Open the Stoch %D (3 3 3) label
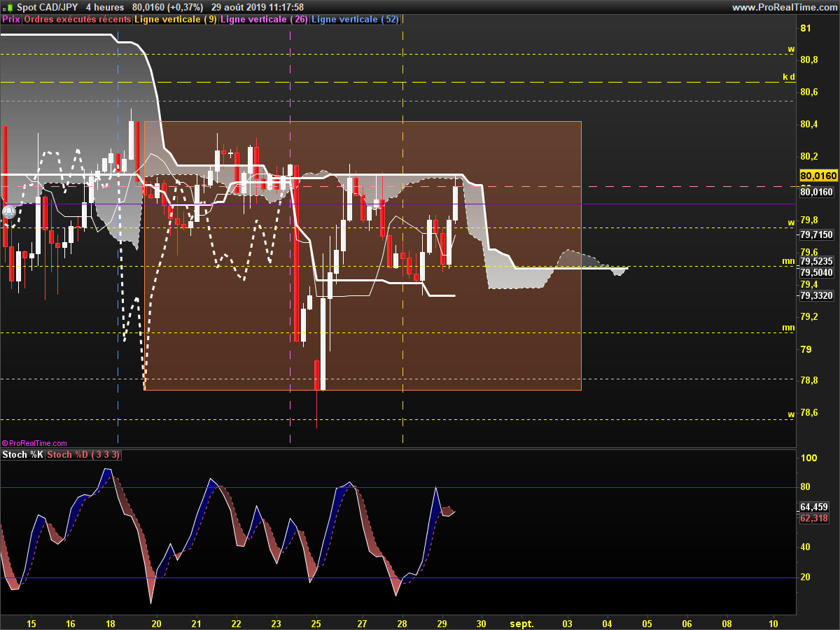The height and width of the screenshot is (630, 840). click(x=84, y=455)
